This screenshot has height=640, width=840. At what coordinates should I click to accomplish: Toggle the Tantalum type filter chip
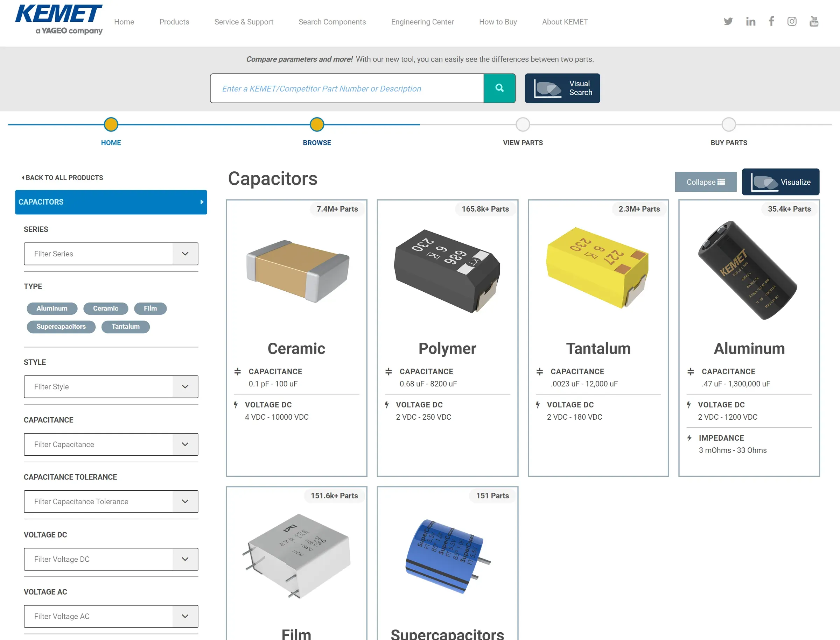[x=125, y=327]
